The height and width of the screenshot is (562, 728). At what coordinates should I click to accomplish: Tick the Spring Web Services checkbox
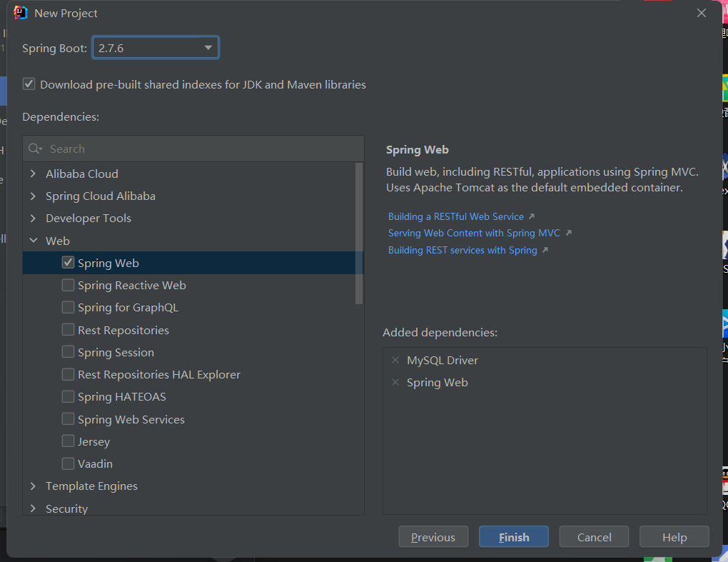tap(68, 418)
